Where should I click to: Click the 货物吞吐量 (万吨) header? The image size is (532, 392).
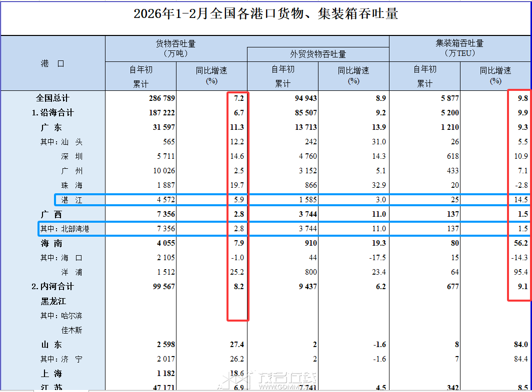175,48
